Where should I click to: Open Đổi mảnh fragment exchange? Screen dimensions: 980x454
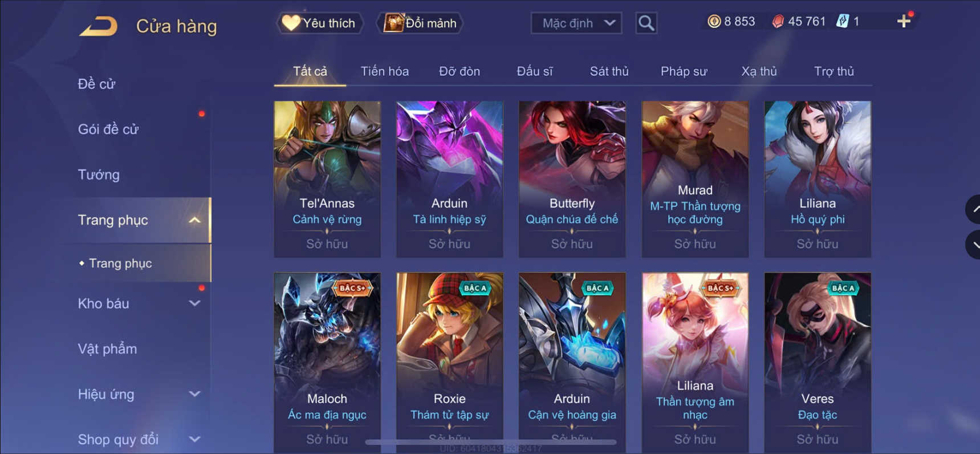pos(420,23)
